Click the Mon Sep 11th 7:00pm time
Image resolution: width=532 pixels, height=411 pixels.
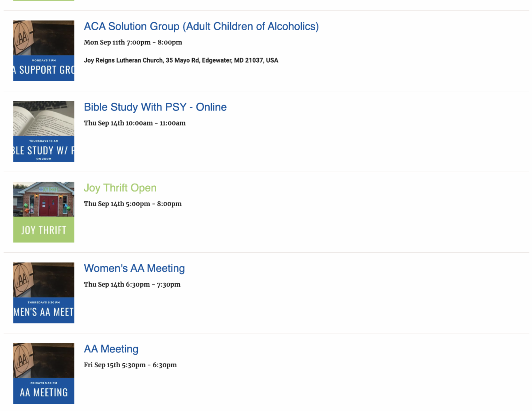tap(133, 43)
